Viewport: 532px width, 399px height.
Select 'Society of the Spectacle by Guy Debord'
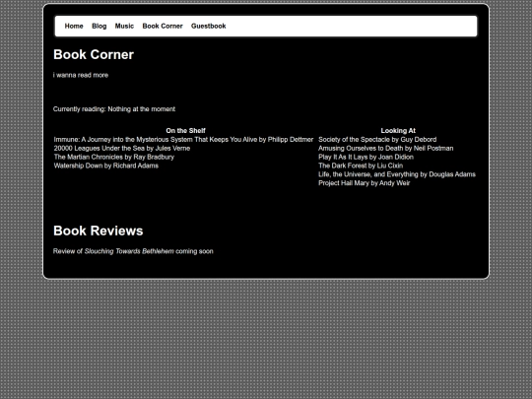pos(377,140)
